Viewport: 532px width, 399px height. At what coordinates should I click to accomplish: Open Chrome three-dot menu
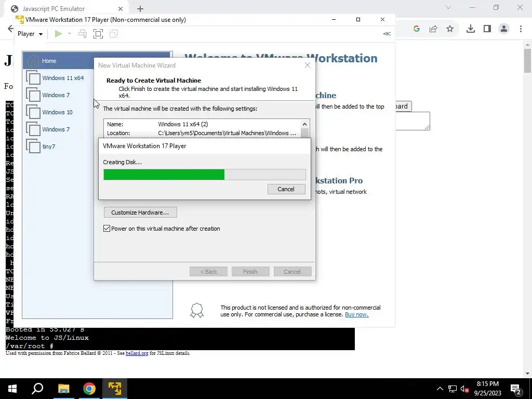[521, 29]
